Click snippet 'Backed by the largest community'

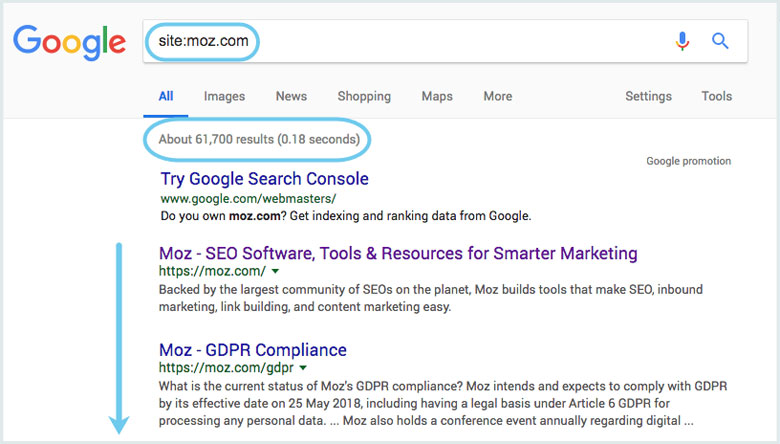click(431, 298)
